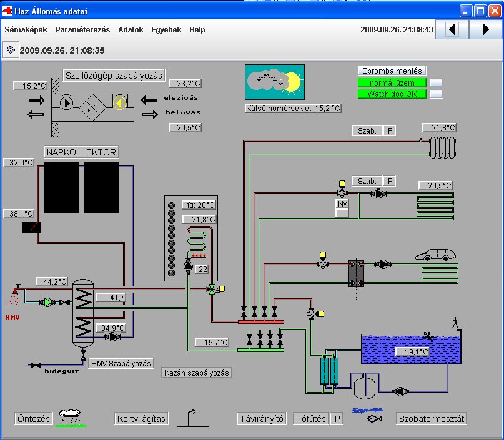Click the swimming pool graphic
Image resolution: width=504 pixels, height=440 pixels.
tap(411, 349)
